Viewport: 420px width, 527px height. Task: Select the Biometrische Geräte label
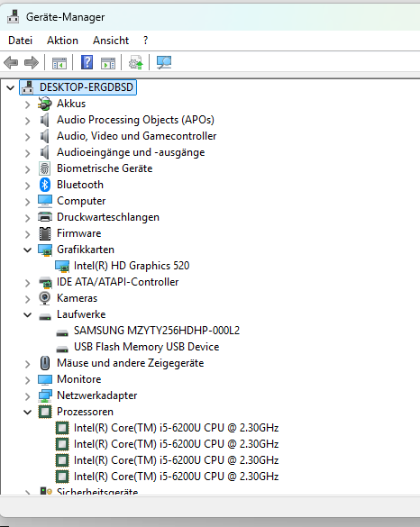point(105,168)
